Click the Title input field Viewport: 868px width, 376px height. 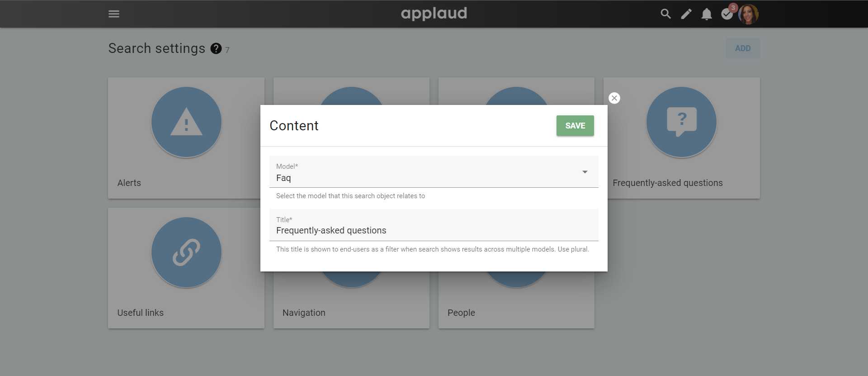coord(434,225)
